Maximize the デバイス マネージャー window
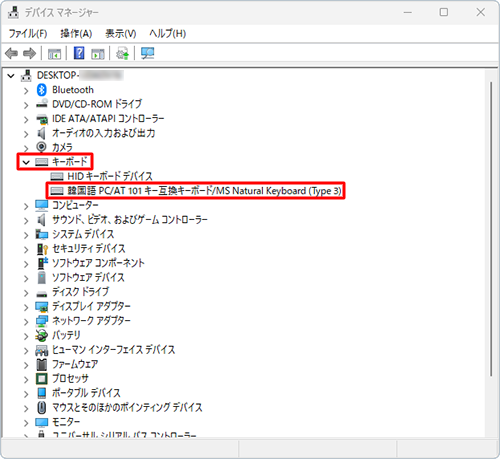 click(x=444, y=12)
